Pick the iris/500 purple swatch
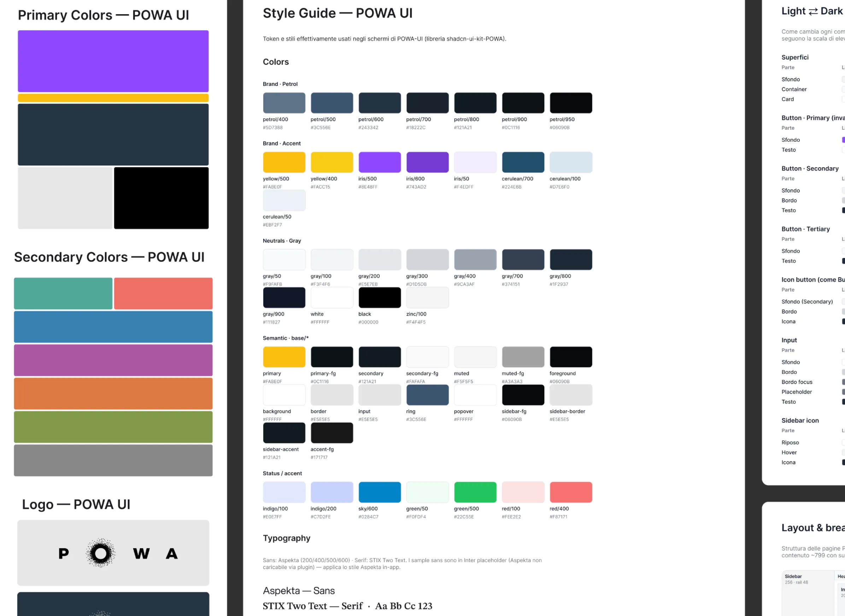The height and width of the screenshot is (616, 845). pos(380,162)
